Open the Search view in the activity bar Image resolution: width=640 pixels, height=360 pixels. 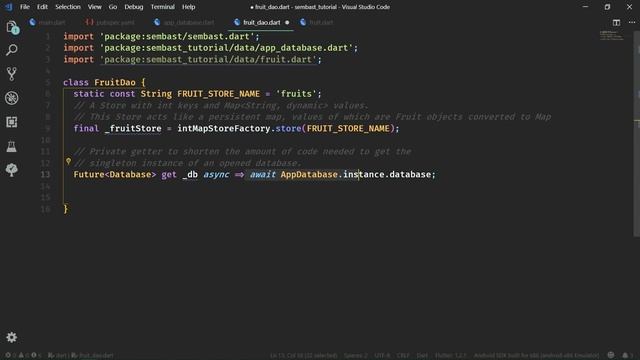point(12,50)
